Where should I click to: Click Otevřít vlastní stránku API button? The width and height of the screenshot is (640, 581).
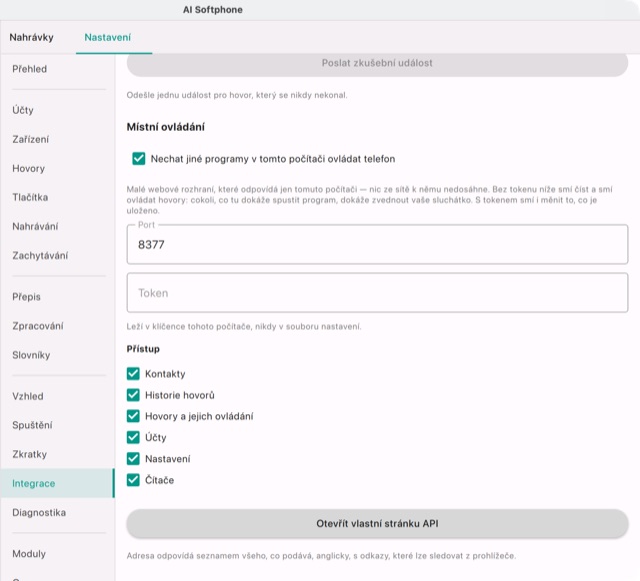pos(377,524)
